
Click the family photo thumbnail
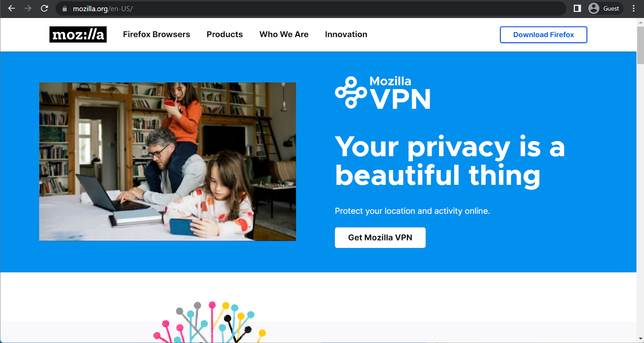[x=167, y=162]
